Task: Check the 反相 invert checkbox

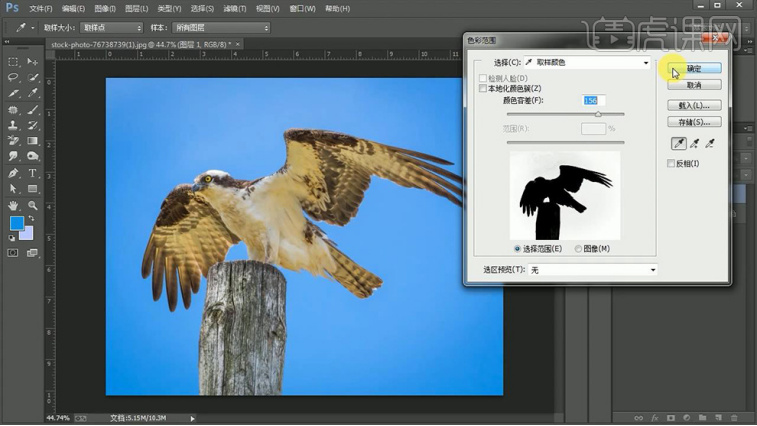Action: point(671,164)
